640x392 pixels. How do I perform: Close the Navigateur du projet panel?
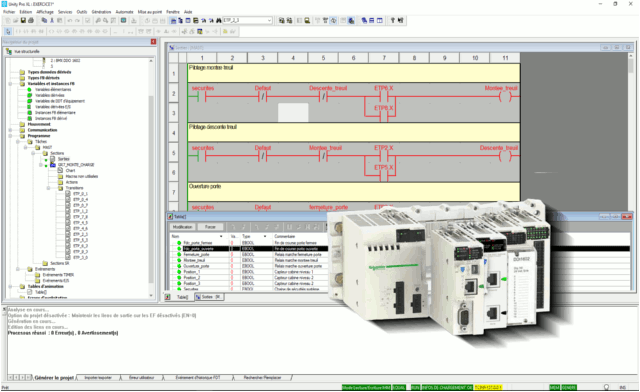coord(153,42)
